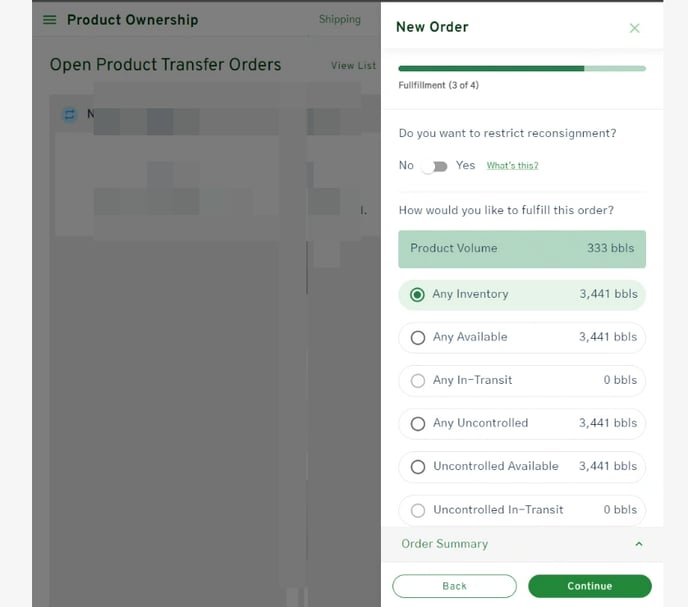
Task: Select Any Uncontrolled radio option
Action: coord(418,424)
